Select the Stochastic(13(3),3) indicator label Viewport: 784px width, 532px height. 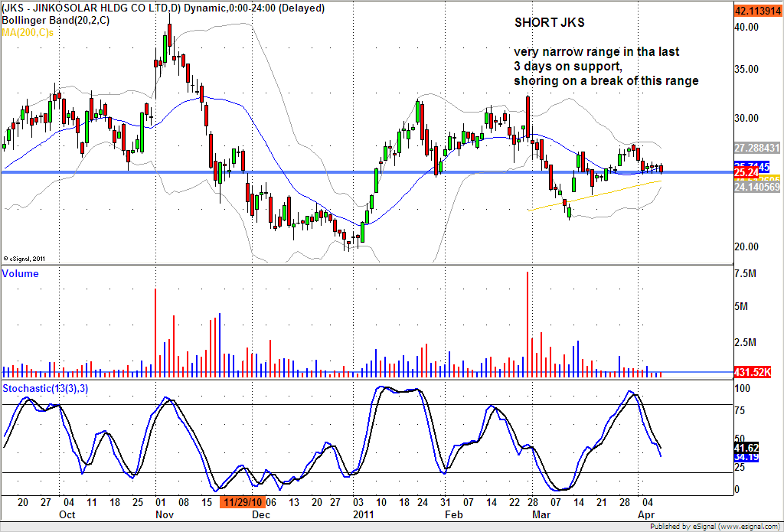coord(45,389)
